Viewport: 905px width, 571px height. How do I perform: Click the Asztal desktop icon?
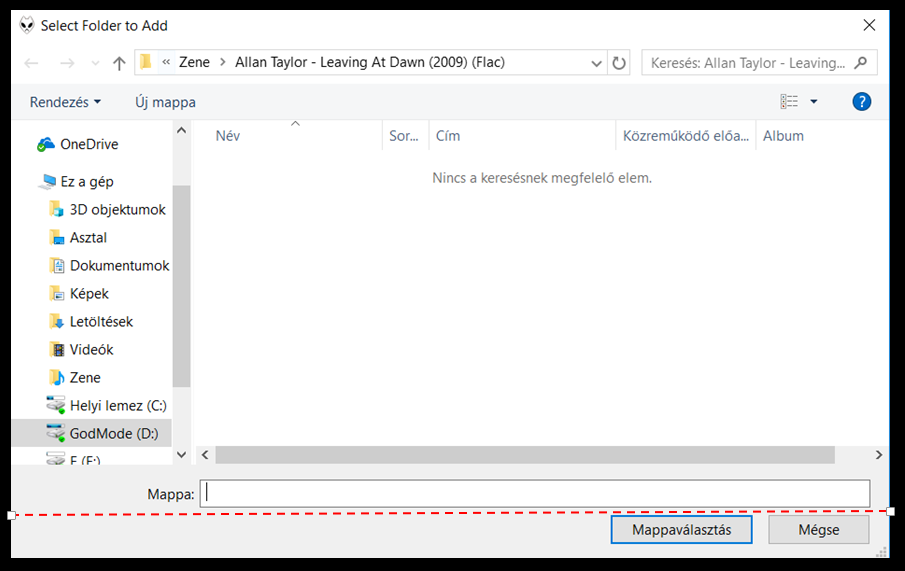click(56, 237)
